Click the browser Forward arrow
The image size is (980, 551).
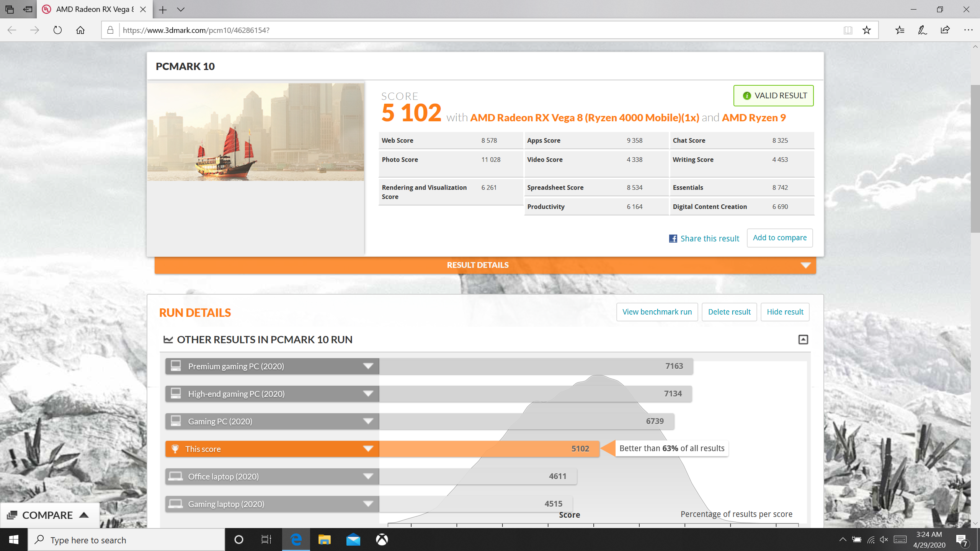pyautogui.click(x=34, y=30)
